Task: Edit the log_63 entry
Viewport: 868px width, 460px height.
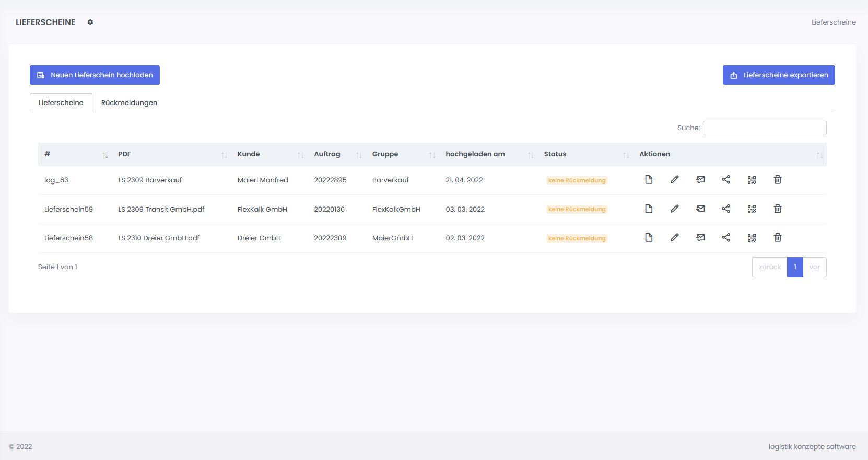Action: [x=674, y=180]
